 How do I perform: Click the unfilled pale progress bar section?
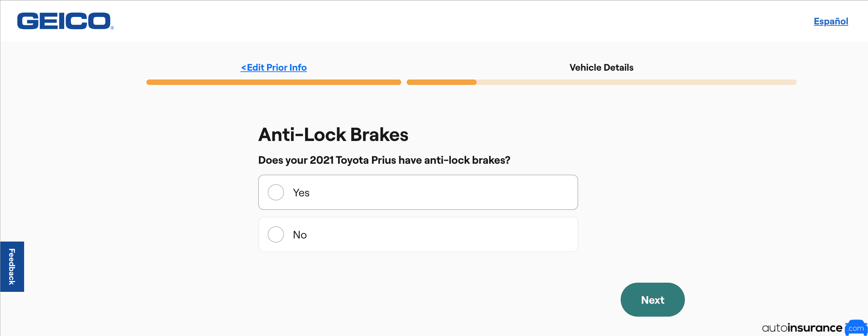[635, 82]
